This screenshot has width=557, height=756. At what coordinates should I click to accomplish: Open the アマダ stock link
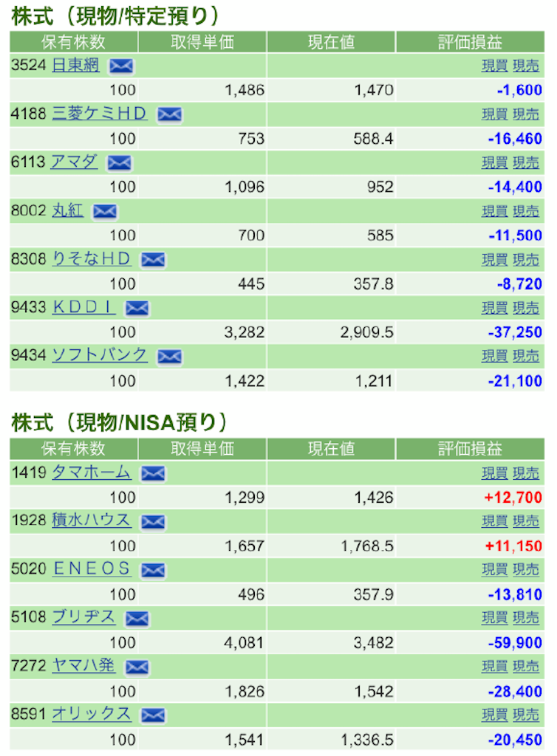75,162
